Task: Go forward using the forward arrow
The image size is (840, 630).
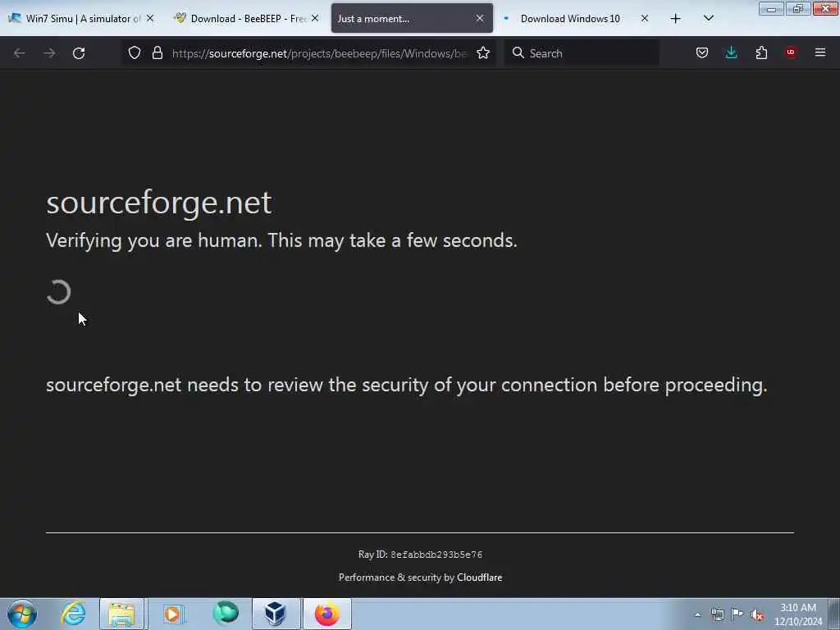Action: coord(49,53)
